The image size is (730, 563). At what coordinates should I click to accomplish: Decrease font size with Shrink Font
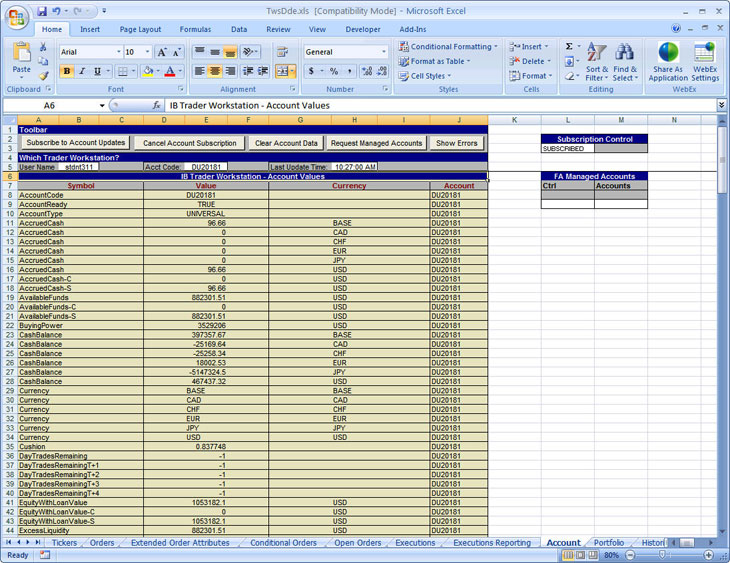[x=177, y=52]
